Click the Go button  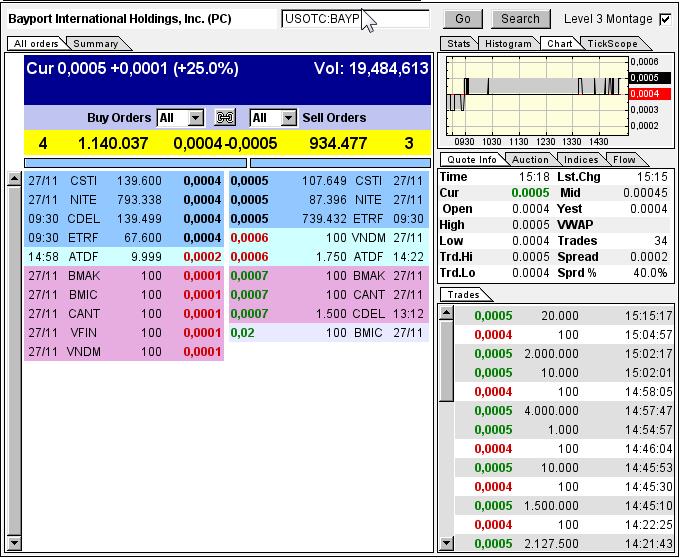click(x=463, y=19)
